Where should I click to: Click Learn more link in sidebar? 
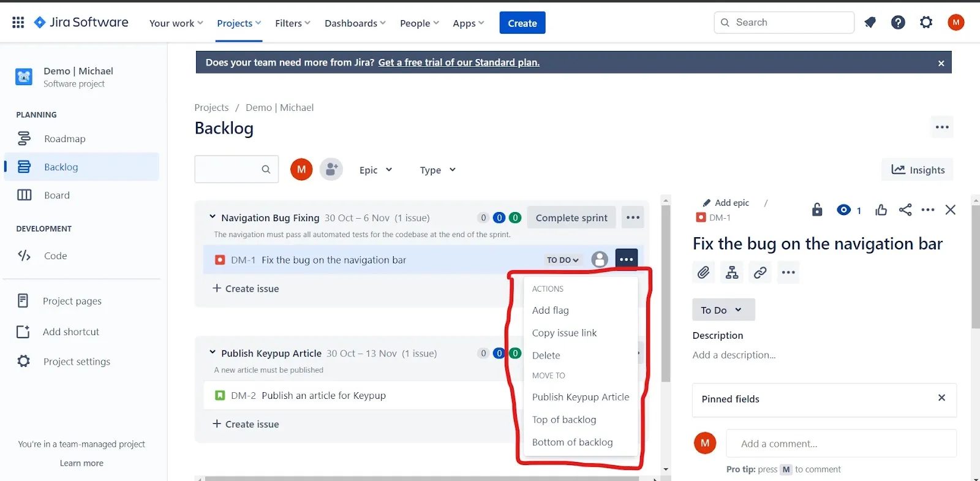pos(81,463)
